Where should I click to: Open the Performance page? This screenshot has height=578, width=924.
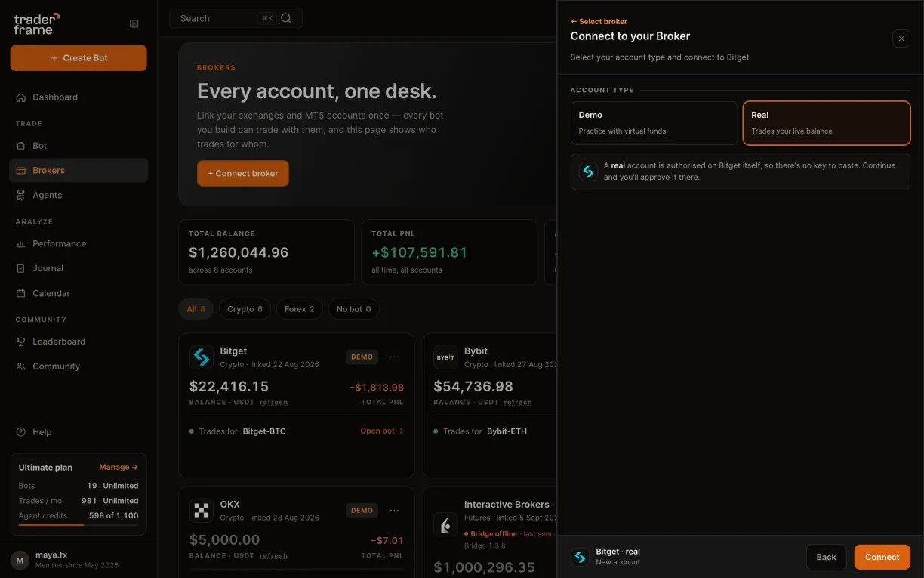pos(79,244)
